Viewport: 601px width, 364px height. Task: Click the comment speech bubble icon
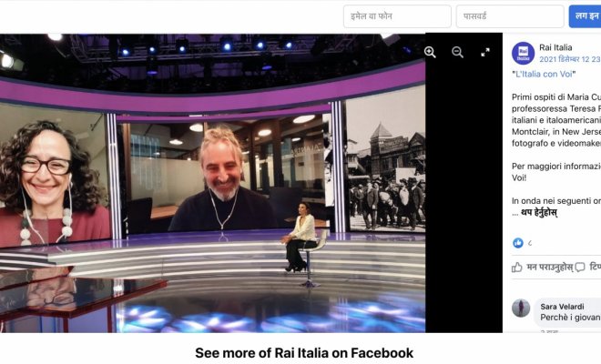580,267
